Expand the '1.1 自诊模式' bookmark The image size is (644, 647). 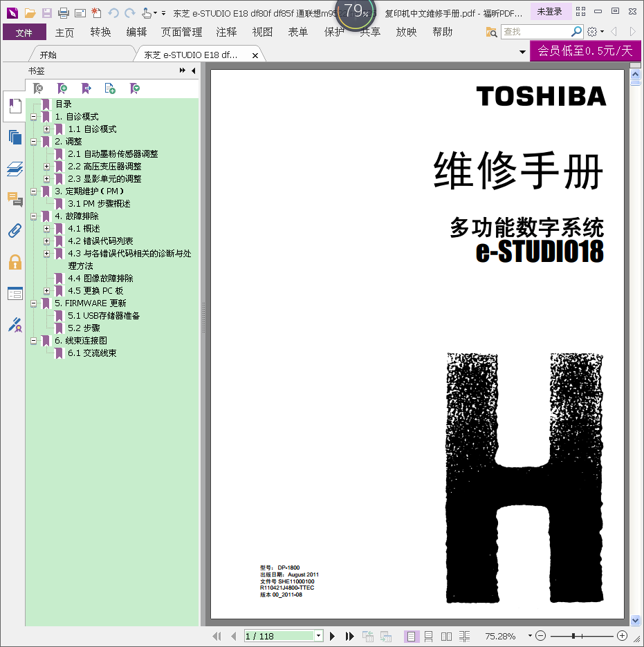(x=46, y=129)
